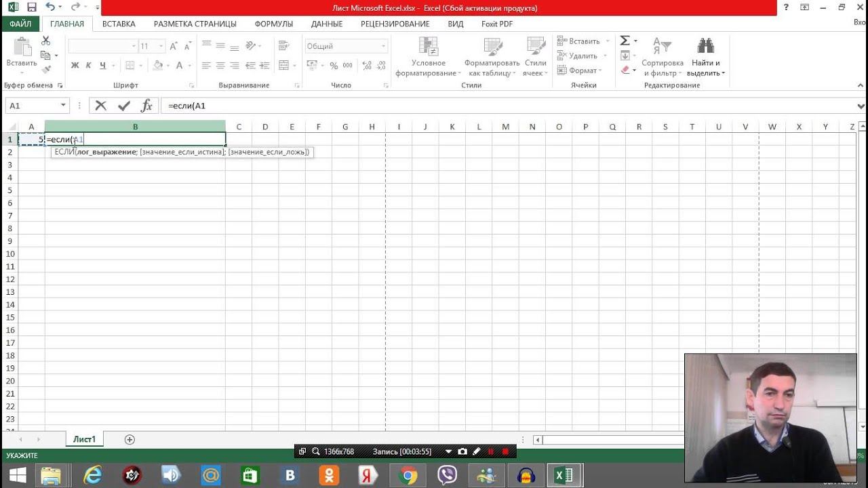Viewport: 868px width, 488px height.
Task: Cut the selection with the scissors icon
Action: point(46,41)
